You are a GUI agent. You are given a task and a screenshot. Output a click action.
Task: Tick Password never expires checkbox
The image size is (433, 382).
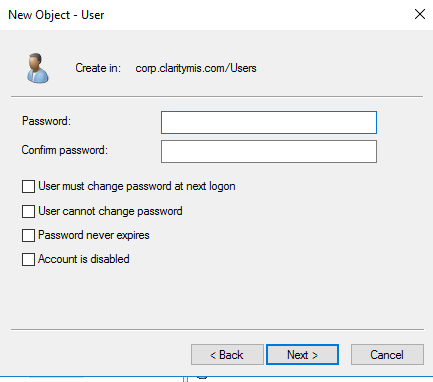coord(28,235)
